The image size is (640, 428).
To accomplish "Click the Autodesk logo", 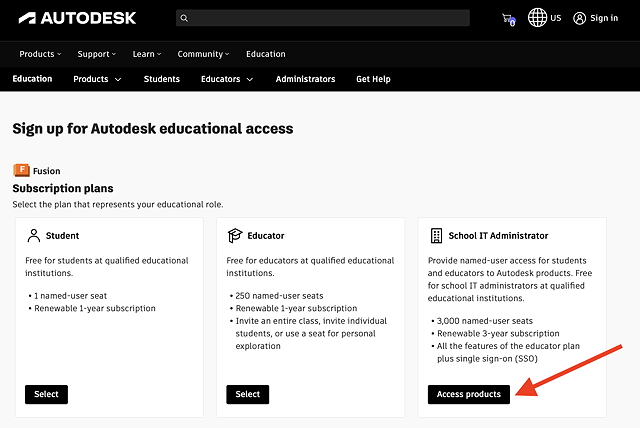I will coord(76,18).
